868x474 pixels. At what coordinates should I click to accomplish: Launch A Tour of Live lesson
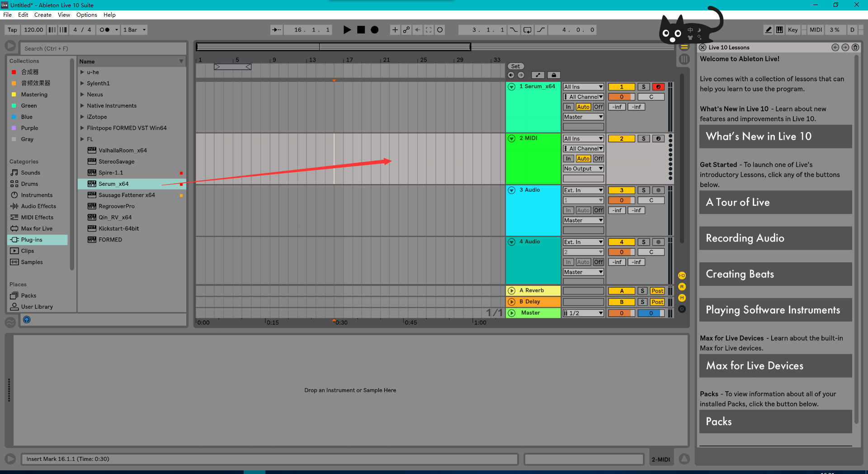[775, 202]
